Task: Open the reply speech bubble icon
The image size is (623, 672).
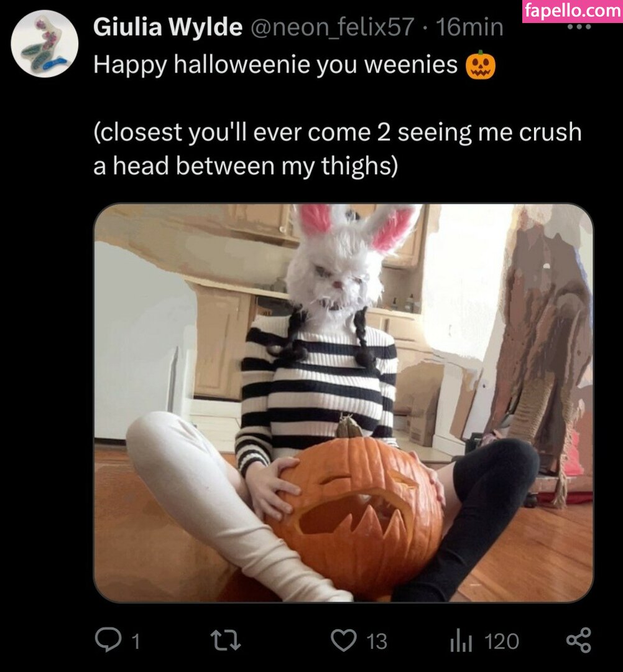Action: pyautogui.click(x=108, y=641)
